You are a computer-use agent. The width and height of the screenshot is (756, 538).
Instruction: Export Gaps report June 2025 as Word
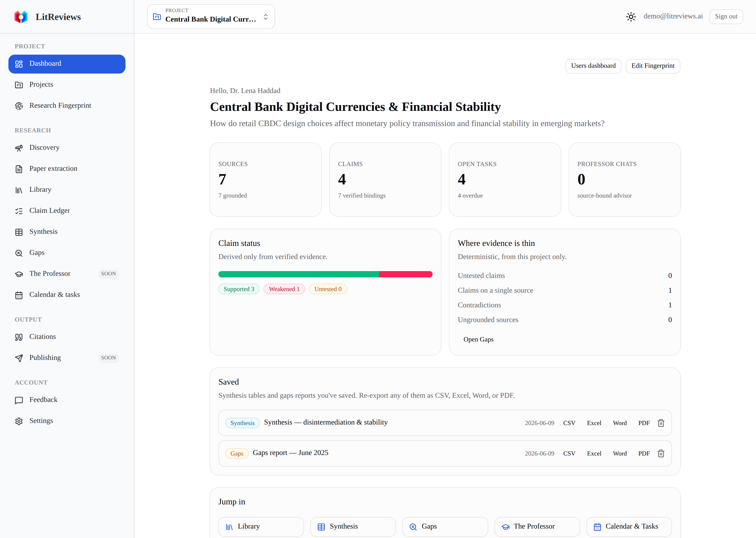pos(619,453)
